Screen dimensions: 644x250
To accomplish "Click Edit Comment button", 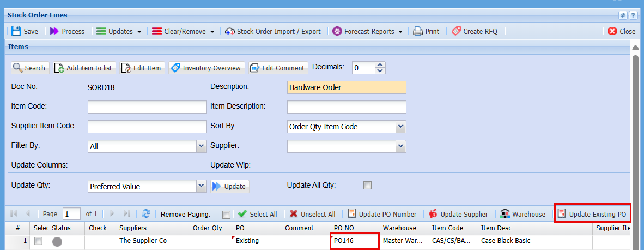I will click(278, 68).
